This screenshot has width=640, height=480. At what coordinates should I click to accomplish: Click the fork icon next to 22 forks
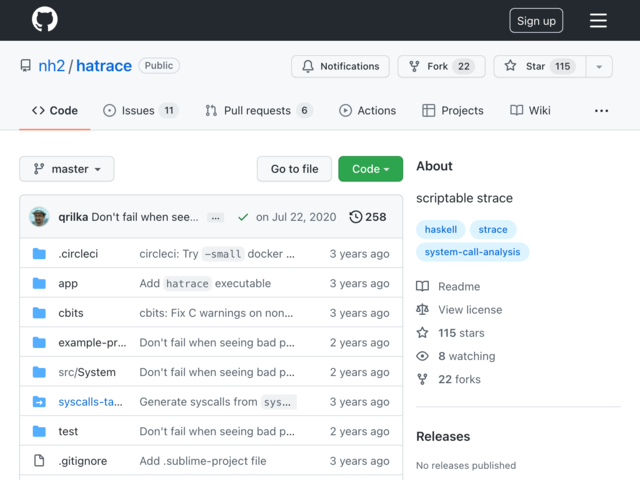click(x=422, y=380)
